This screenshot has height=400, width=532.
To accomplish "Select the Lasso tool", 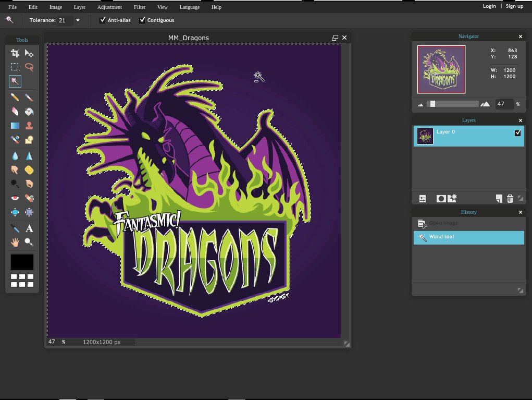I will click(x=29, y=67).
